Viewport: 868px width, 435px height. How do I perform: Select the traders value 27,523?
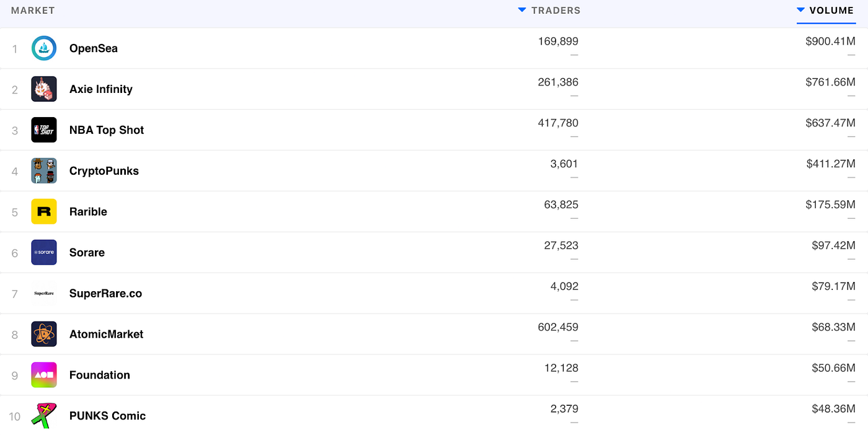pos(561,246)
